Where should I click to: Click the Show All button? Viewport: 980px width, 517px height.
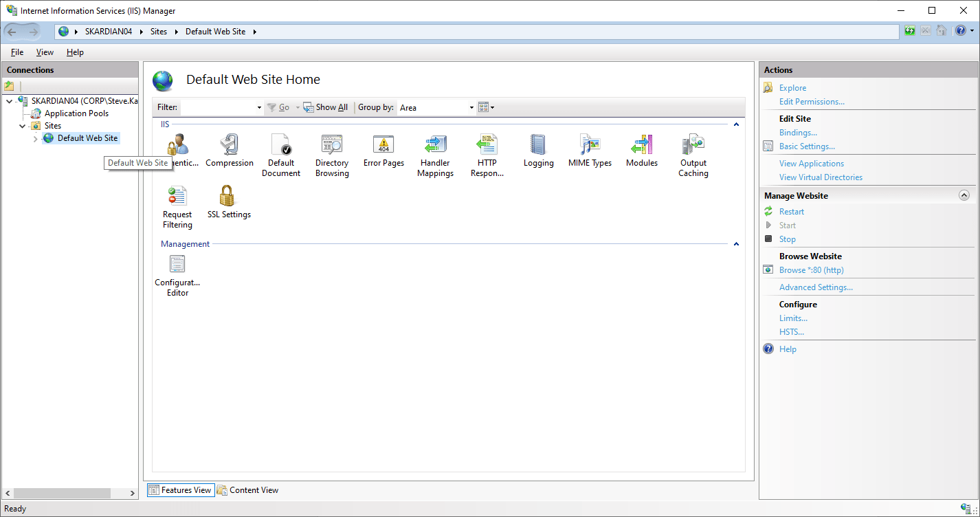pos(326,107)
